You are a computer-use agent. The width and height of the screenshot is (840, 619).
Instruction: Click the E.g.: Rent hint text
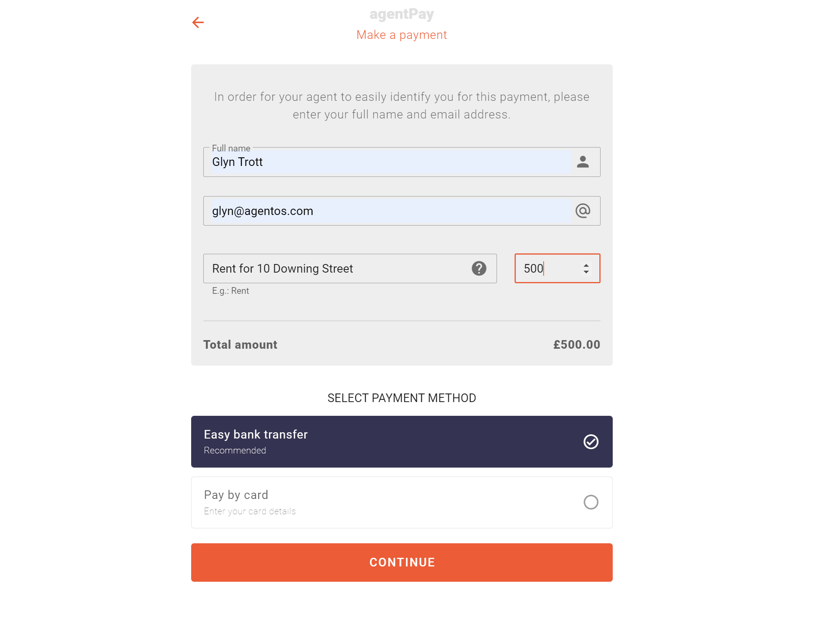(x=230, y=291)
